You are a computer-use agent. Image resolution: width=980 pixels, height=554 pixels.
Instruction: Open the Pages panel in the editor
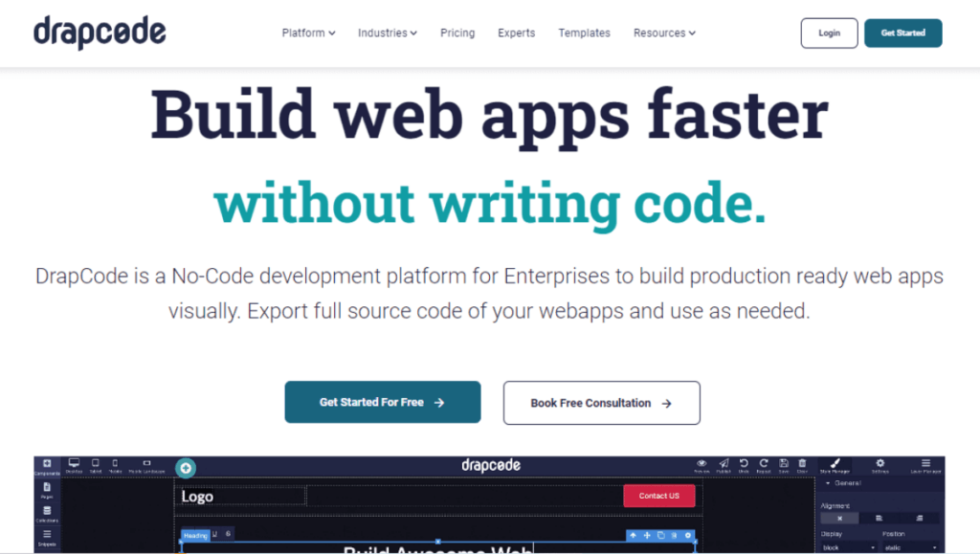click(x=47, y=487)
